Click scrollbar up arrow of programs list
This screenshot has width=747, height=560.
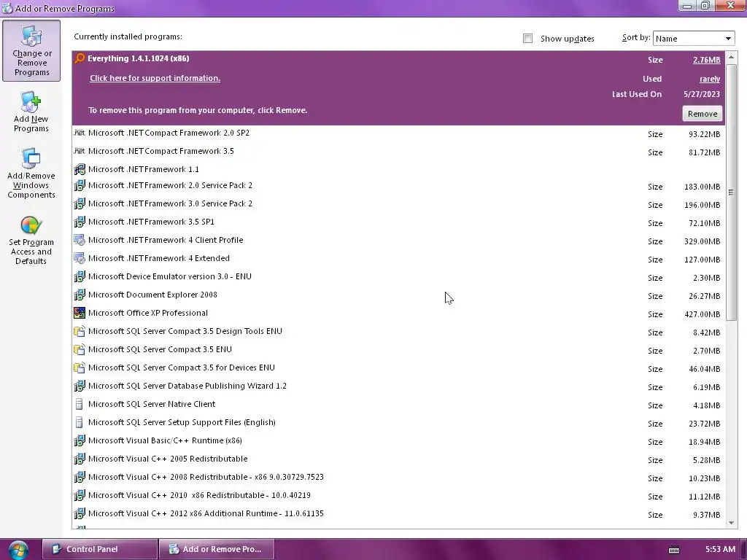tap(731, 57)
